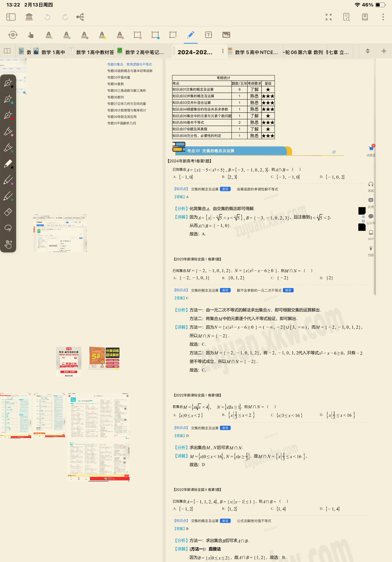Open the document library icon

point(29,17)
